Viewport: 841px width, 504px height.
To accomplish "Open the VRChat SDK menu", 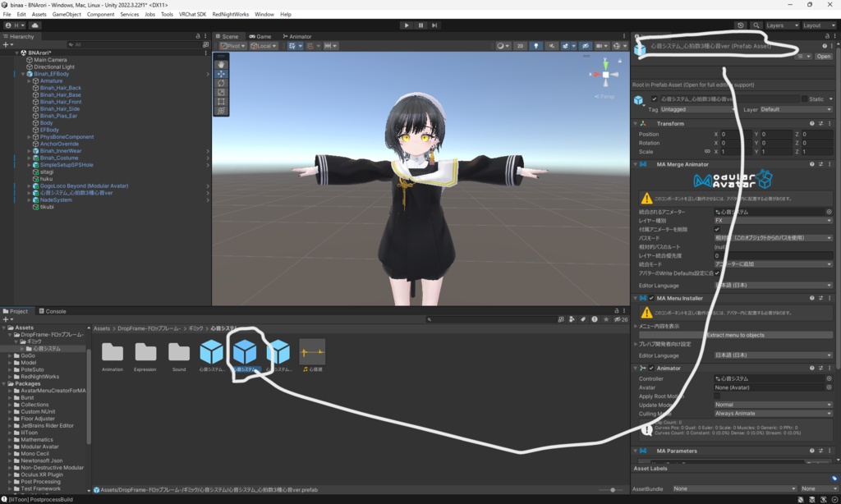I will pyautogui.click(x=192, y=15).
